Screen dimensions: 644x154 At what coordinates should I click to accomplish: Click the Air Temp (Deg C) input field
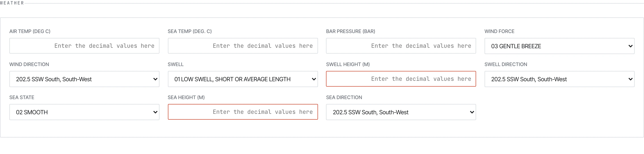(x=84, y=46)
